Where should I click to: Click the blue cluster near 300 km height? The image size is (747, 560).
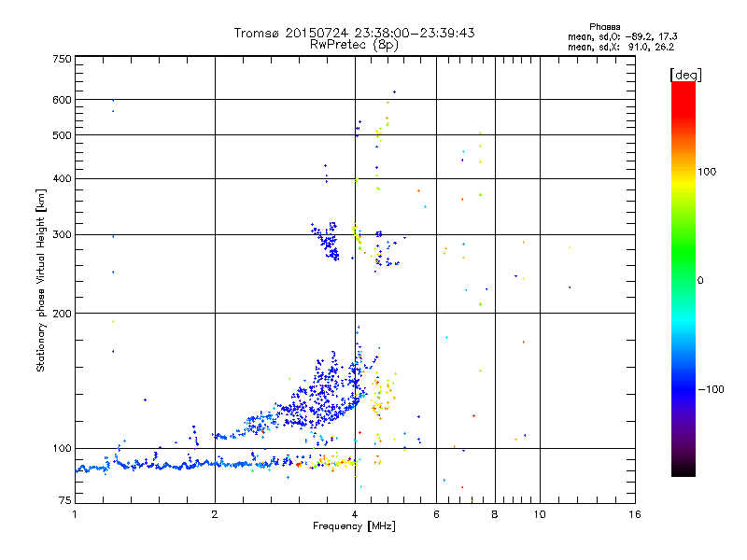(326, 242)
